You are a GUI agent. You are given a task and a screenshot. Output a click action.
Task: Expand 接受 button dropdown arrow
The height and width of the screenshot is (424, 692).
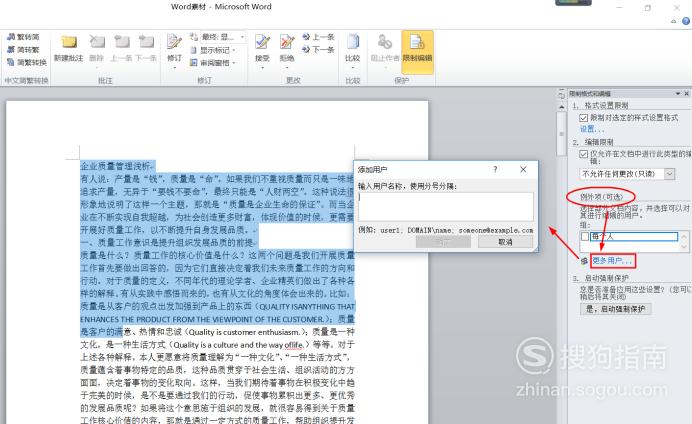(262, 68)
